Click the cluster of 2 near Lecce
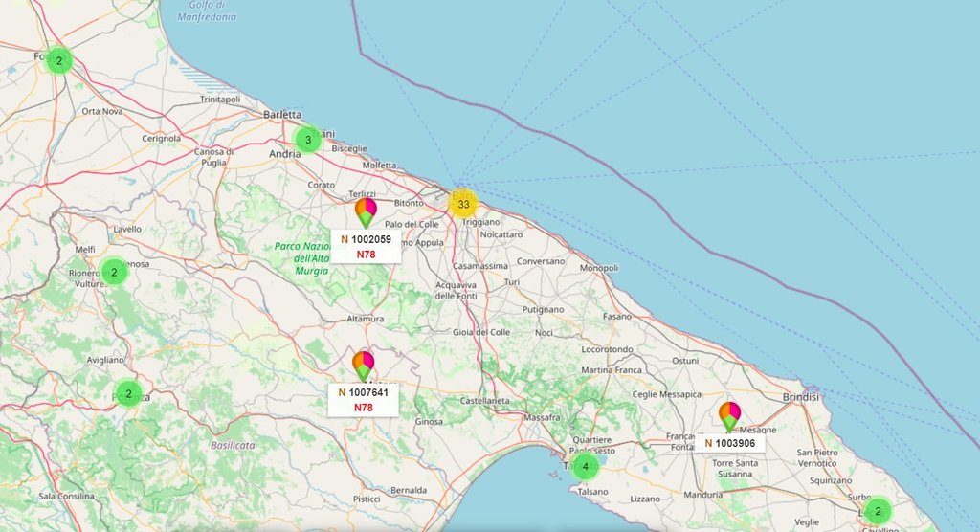The height and width of the screenshot is (532, 980). click(878, 510)
